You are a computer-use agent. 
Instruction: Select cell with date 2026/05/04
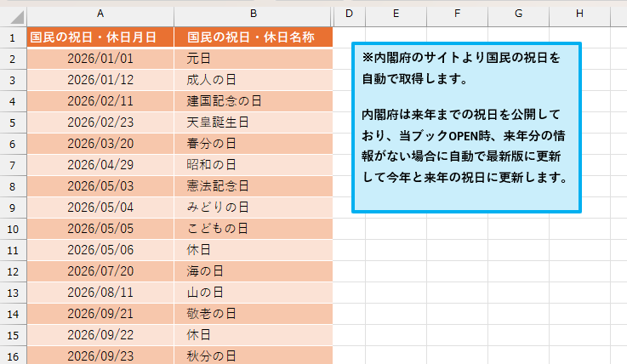click(100, 208)
